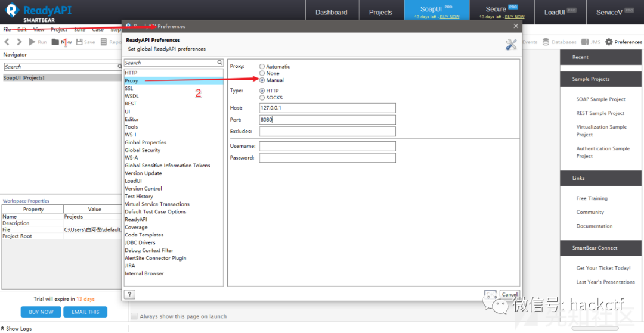Image resolution: width=644 pixels, height=333 pixels.
Task: Click the Run toolbar button
Action: point(38,42)
